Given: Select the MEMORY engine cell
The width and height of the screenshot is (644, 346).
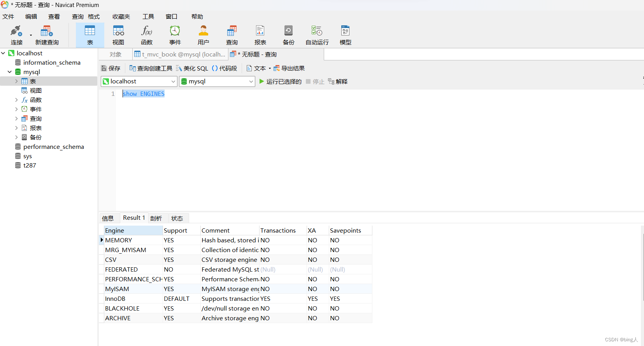Looking at the screenshot, I should click(133, 240).
